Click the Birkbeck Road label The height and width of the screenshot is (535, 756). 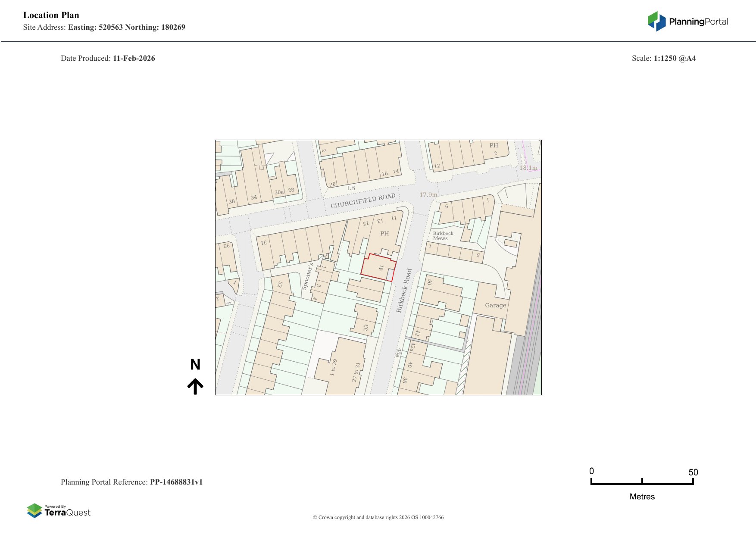(x=404, y=291)
